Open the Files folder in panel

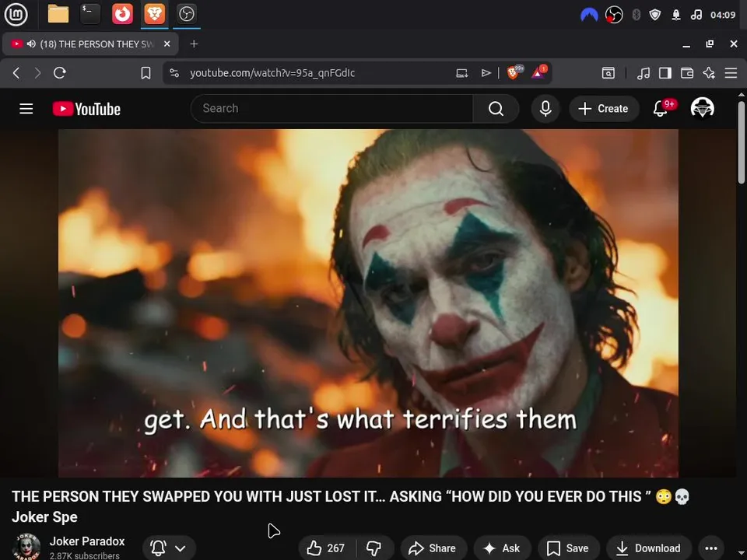tap(58, 14)
